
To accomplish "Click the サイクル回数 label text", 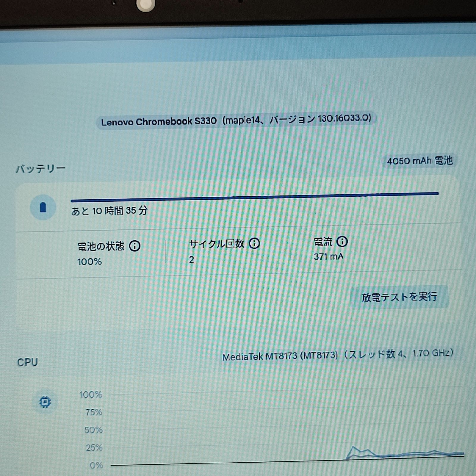I will 217,244.
